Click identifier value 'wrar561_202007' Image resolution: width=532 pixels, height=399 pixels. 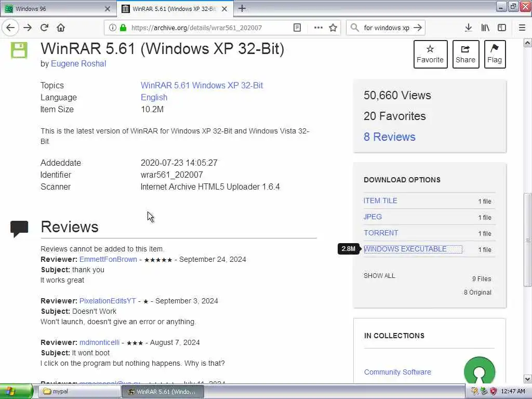(x=171, y=175)
